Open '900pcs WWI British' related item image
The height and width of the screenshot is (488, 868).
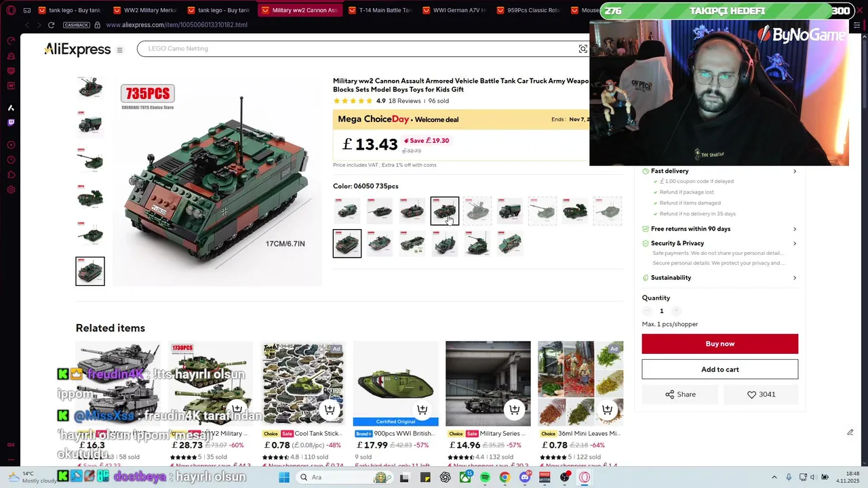396,384
